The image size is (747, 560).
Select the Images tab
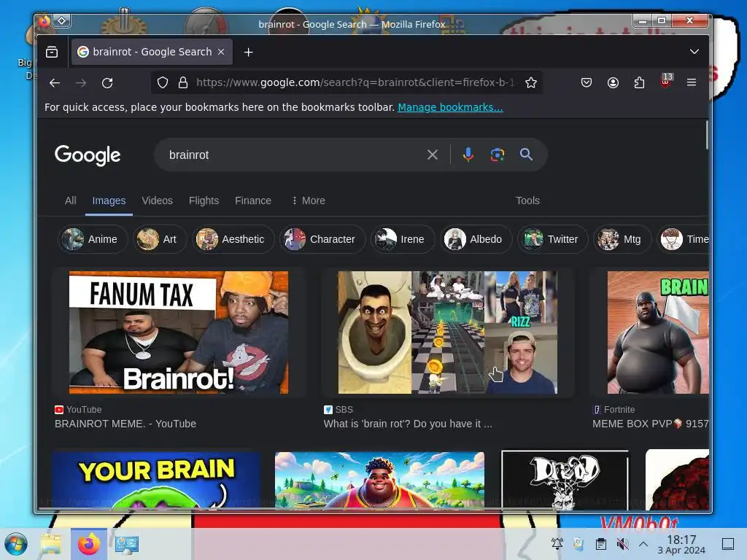[109, 201]
